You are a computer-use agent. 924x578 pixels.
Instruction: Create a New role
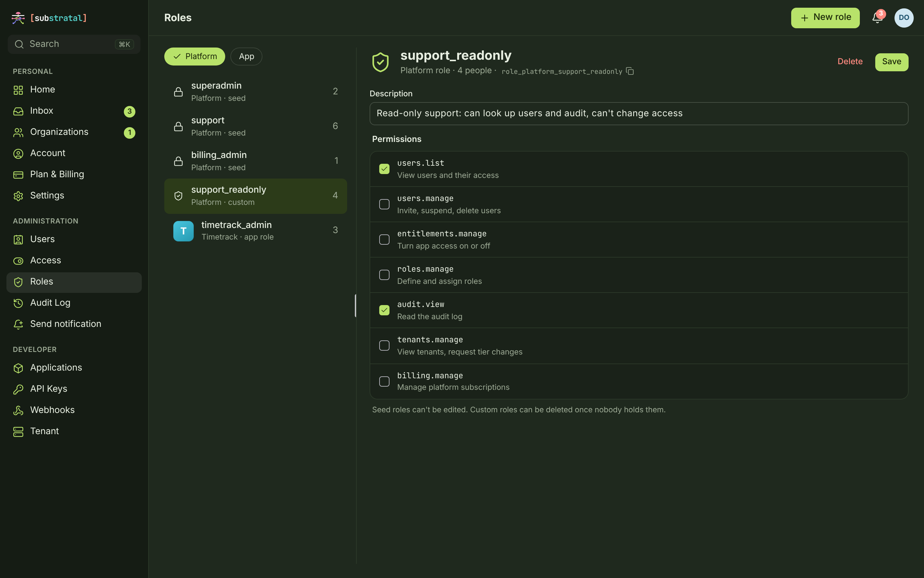coord(825,18)
